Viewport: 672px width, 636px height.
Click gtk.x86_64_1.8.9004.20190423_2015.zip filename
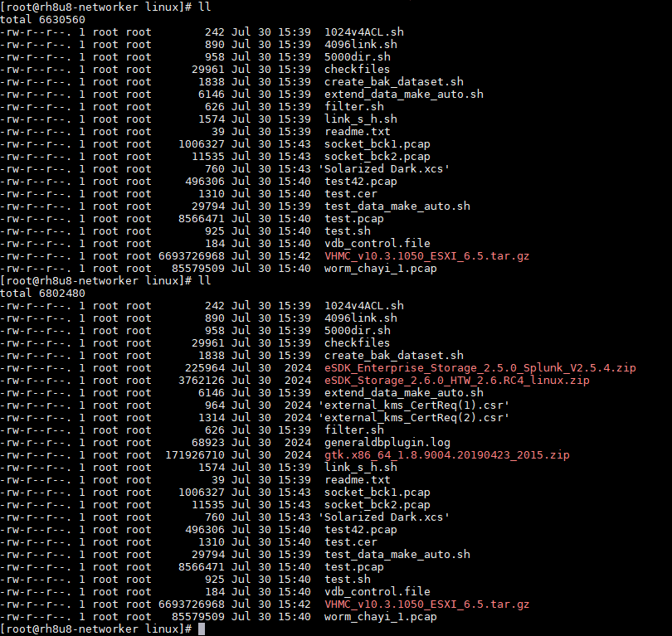[447, 455]
